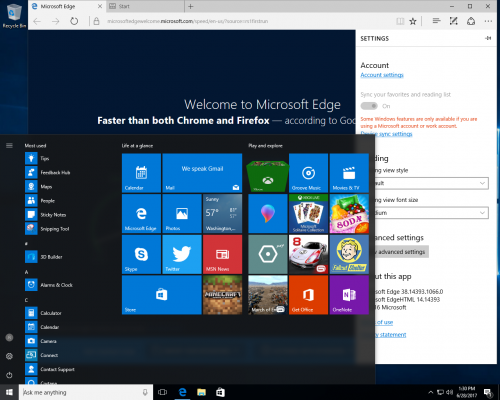
Task: Open the Get Office tile
Action: (x=308, y=295)
